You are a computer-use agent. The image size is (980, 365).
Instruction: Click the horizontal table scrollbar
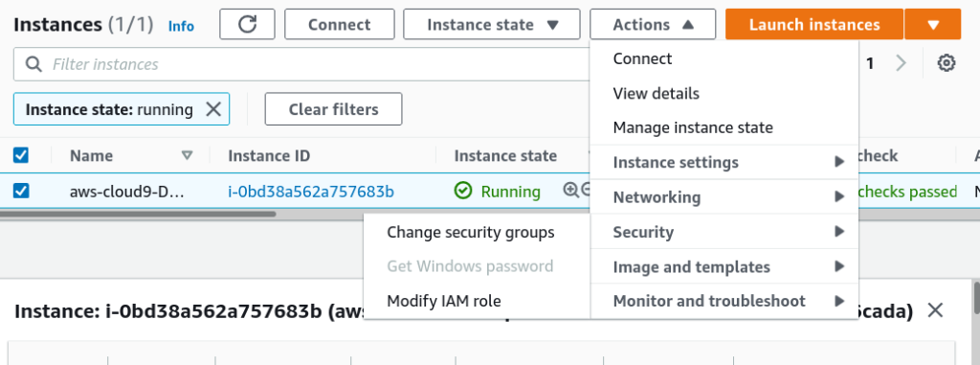(x=138, y=215)
